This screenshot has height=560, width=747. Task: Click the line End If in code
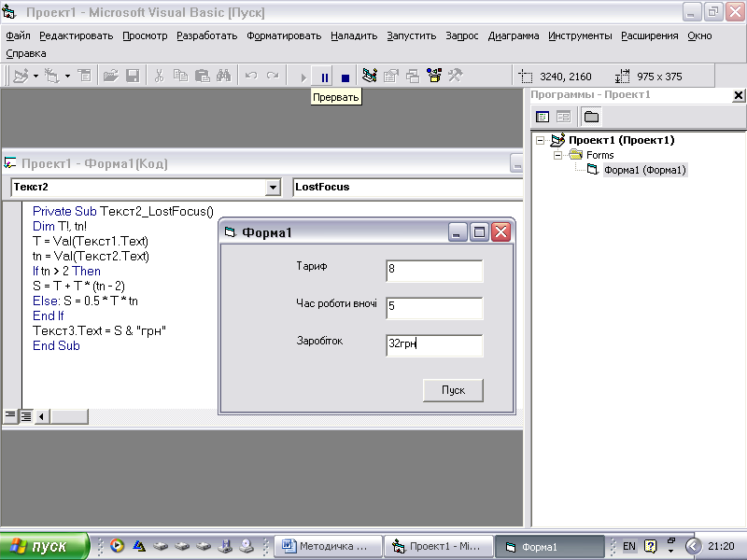(49, 315)
